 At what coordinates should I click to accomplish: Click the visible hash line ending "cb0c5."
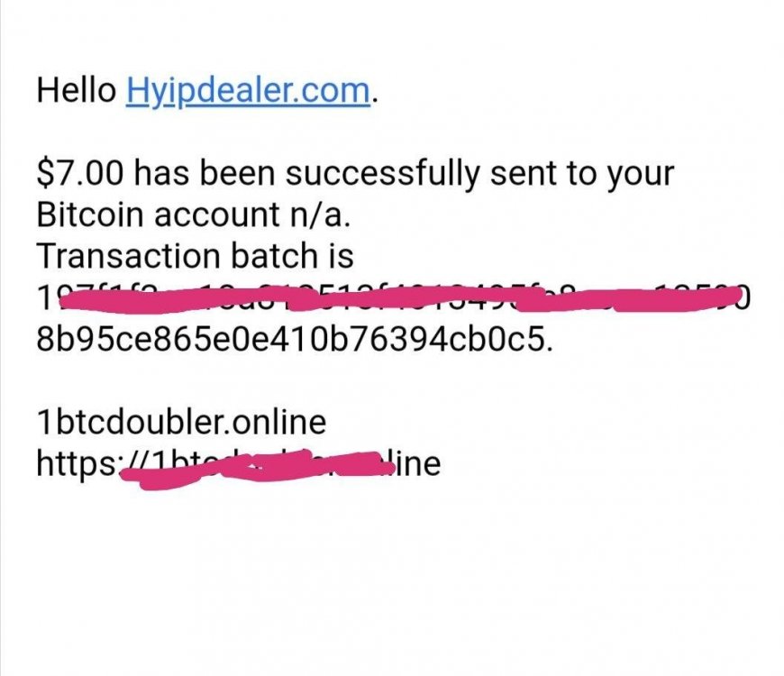(295, 339)
